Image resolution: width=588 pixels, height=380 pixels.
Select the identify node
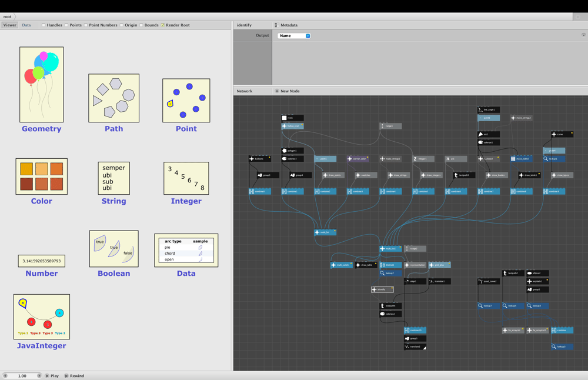[x=383, y=289]
